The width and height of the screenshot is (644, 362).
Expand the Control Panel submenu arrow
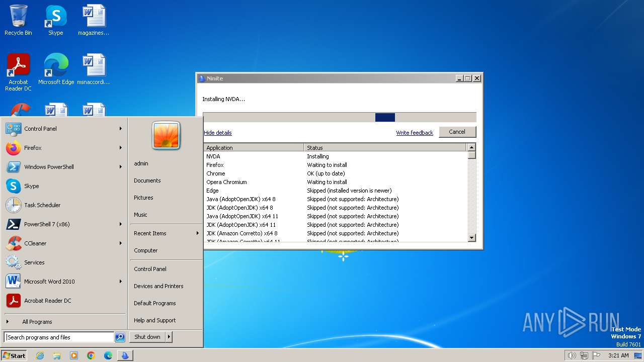click(x=121, y=129)
